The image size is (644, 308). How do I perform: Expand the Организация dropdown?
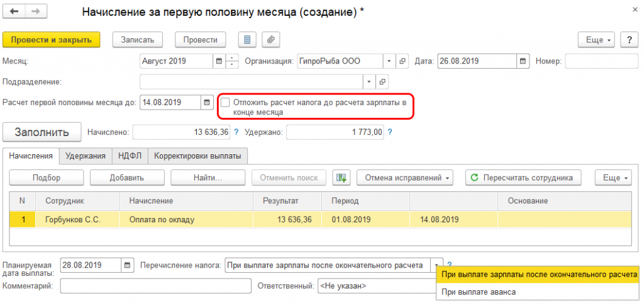click(389, 61)
